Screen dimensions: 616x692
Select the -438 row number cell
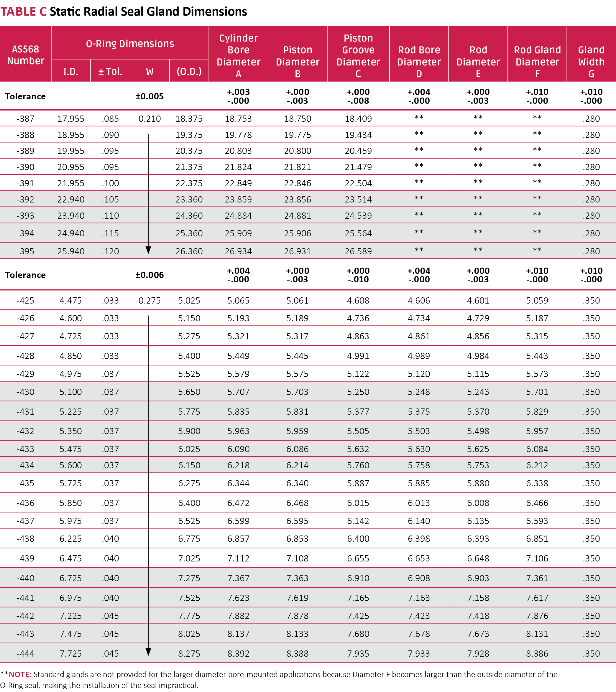25,539
